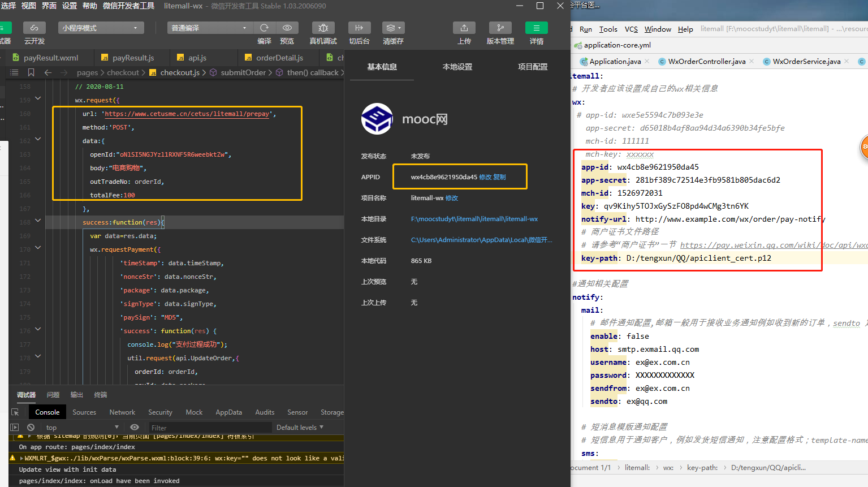Open the Sources devtools tab
Viewport: 868px width, 487px height.
point(84,412)
